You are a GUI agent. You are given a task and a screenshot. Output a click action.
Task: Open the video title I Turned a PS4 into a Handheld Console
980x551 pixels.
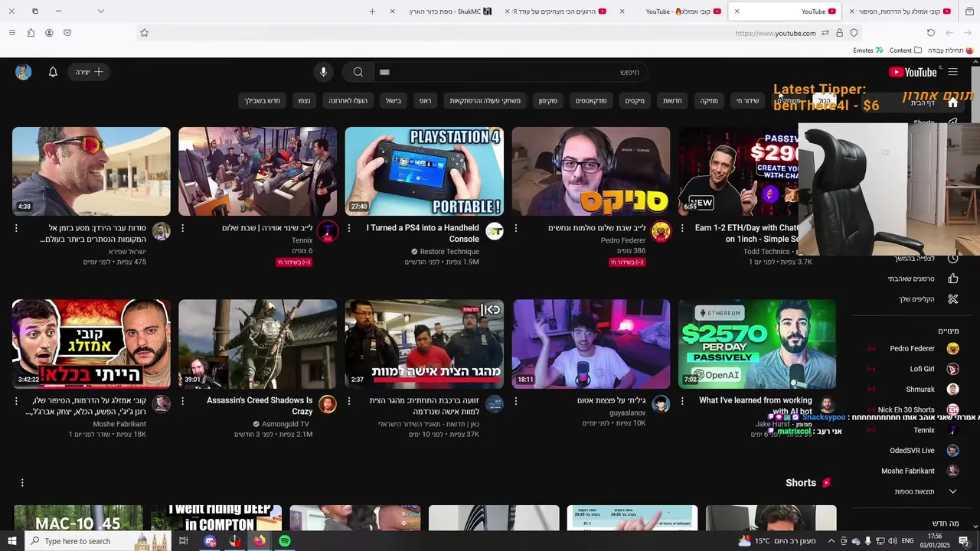point(423,233)
